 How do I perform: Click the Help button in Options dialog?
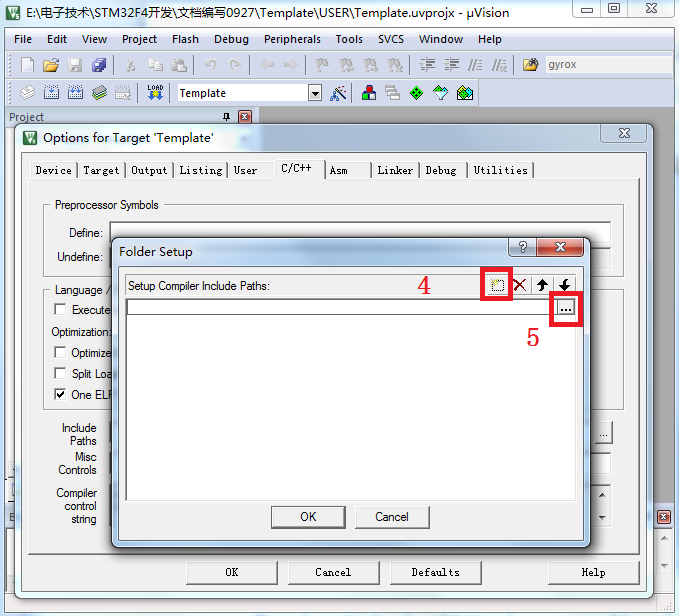coord(593,572)
